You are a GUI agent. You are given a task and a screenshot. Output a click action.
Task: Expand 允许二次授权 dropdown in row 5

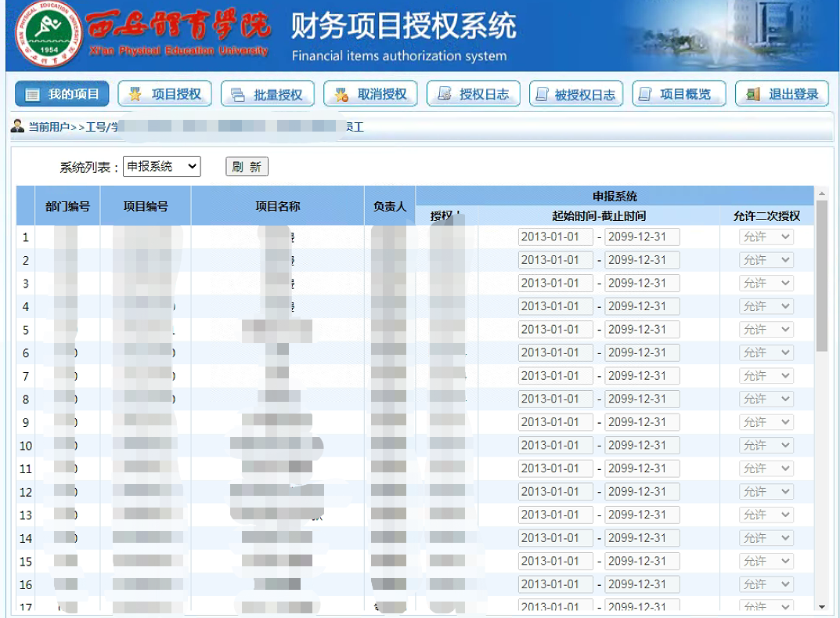(766, 330)
